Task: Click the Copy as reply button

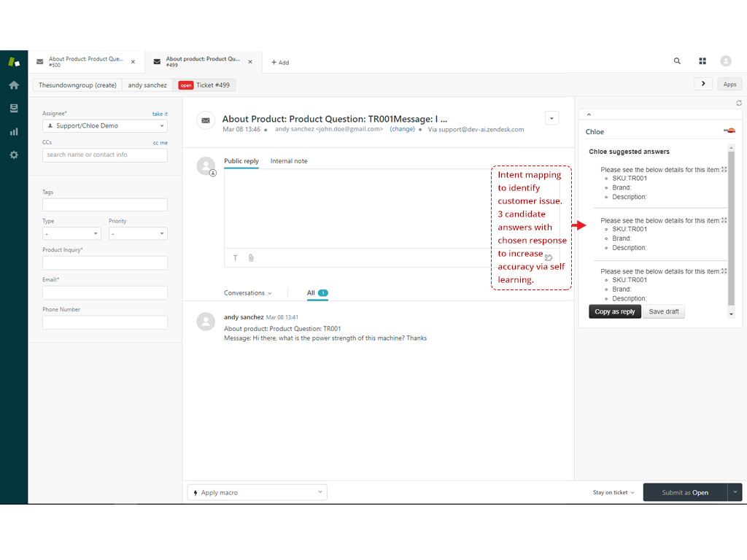Action: [614, 312]
